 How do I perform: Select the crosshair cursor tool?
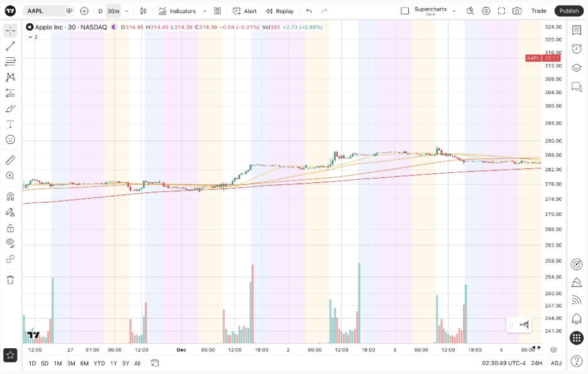click(x=11, y=30)
